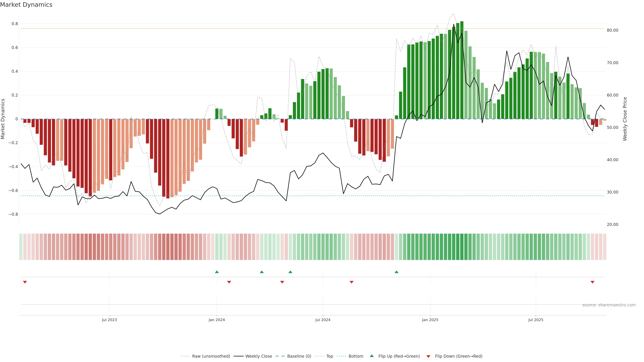Toggle the Weekly Close legend entry

258,356
